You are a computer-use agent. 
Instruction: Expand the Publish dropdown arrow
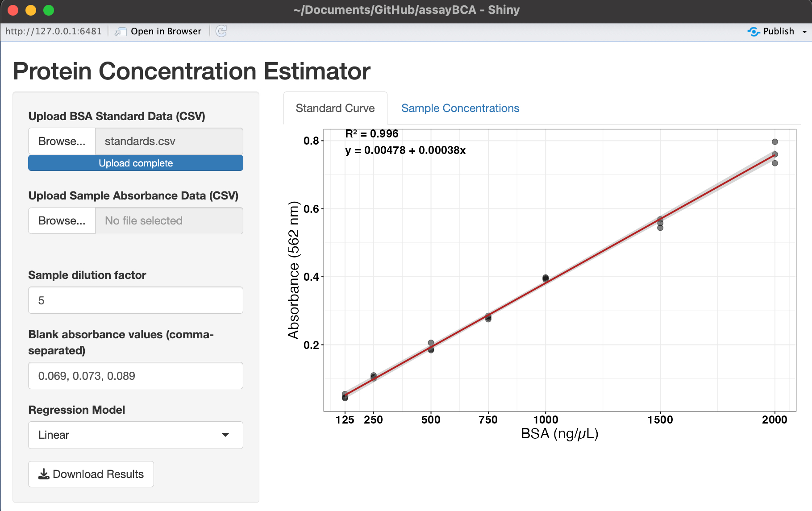click(804, 32)
